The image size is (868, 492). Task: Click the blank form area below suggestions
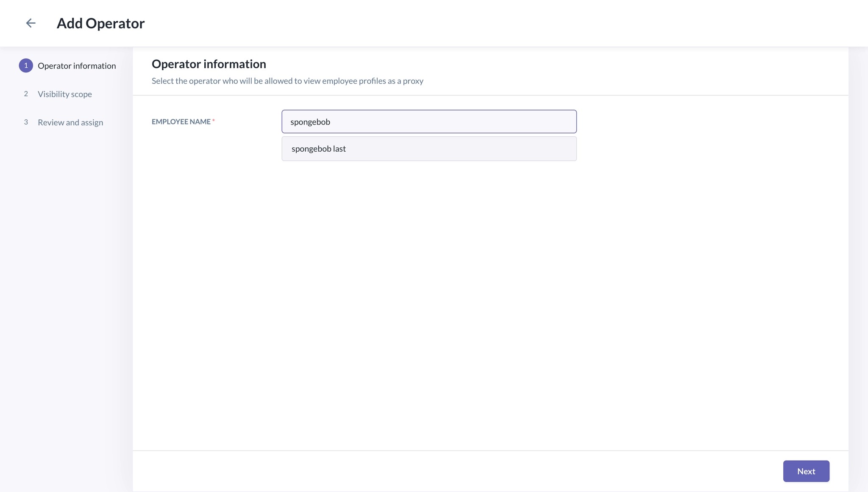click(490, 305)
